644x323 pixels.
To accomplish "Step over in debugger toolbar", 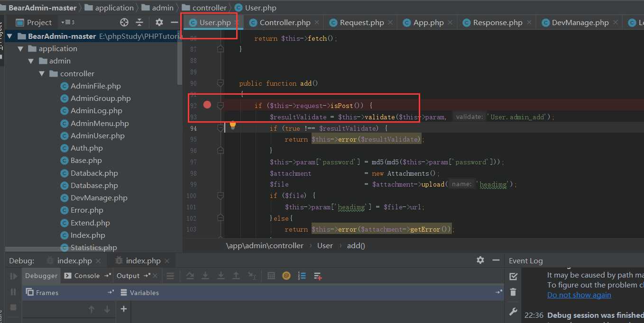I will 190,276.
